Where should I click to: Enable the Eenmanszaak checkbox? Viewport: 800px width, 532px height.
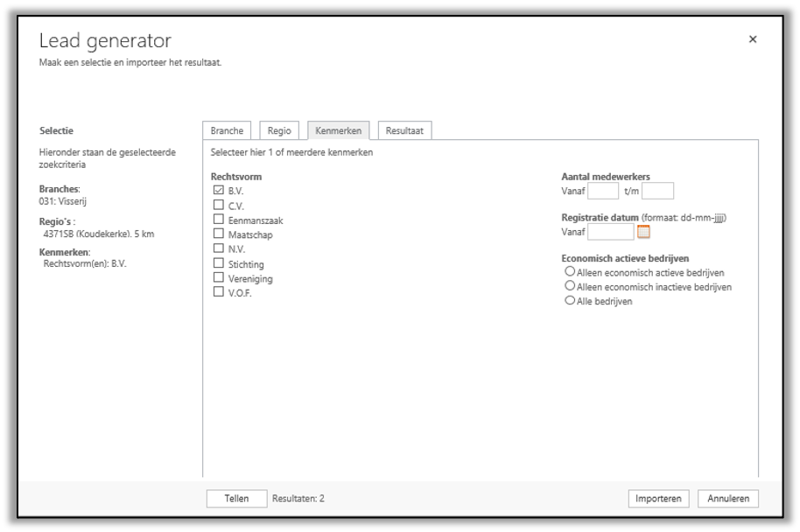click(219, 220)
